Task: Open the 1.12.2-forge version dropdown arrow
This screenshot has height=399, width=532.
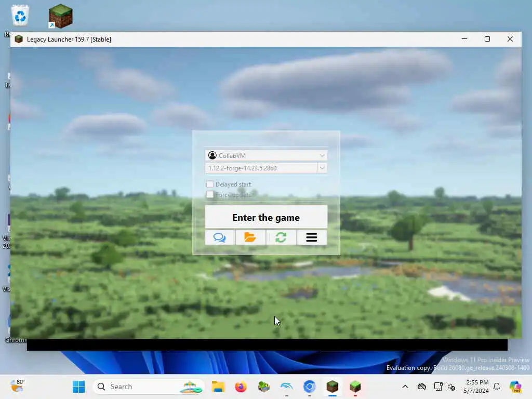Action: (x=322, y=168)
